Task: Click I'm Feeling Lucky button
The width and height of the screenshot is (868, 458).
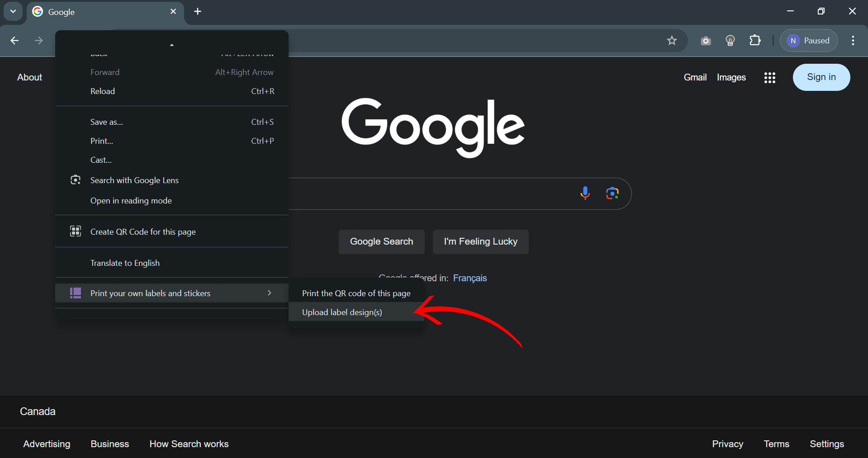Action: click(x=480, y=241)
